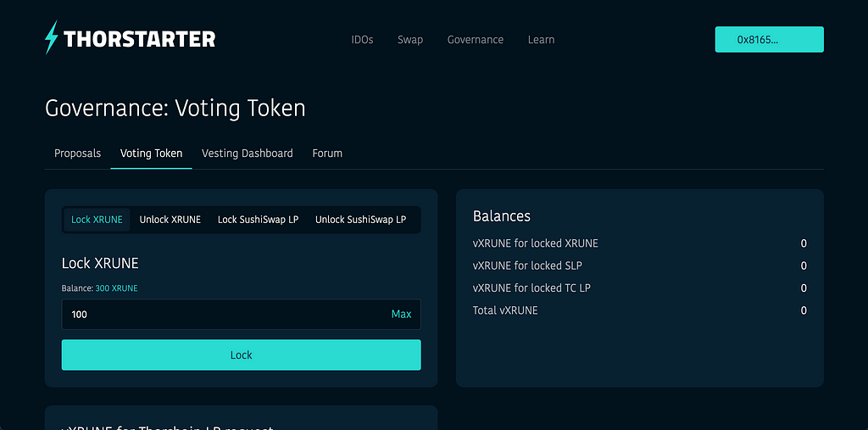Open the Learn navigation link
This screenshot has width=868, height=430.
(x=541, y=40)
